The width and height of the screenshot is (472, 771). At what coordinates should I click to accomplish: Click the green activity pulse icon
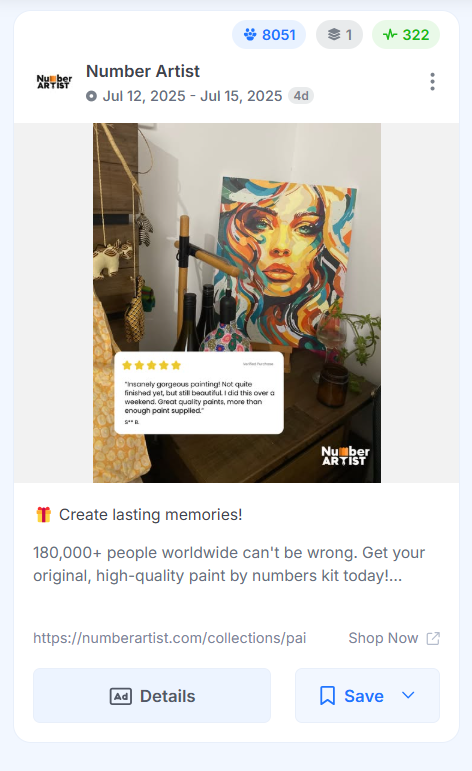pyautogui.click(x=390, y=34)
